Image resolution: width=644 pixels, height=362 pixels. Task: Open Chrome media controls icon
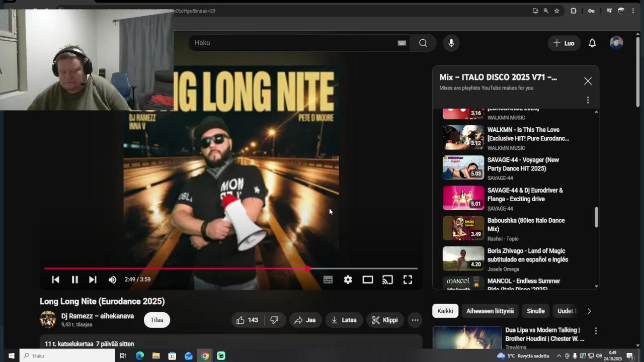609,11
